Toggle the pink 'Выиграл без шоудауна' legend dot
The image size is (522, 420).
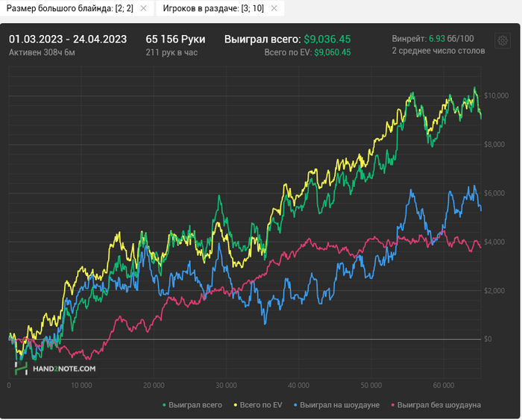pos(393,405)
